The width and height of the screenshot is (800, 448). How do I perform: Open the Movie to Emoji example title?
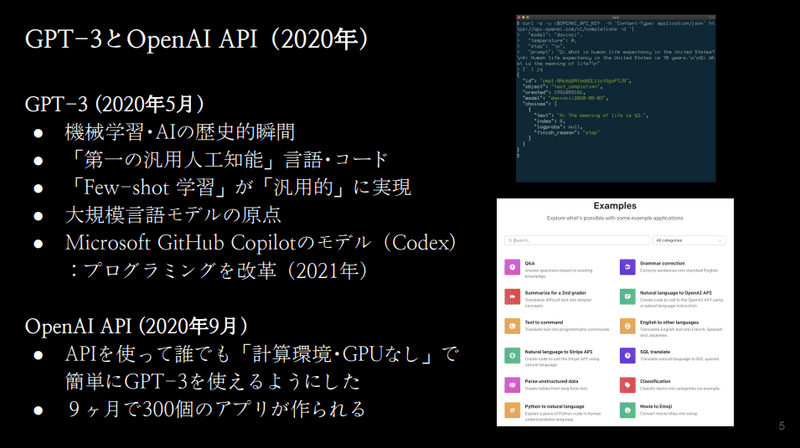[x=656, y=407]
